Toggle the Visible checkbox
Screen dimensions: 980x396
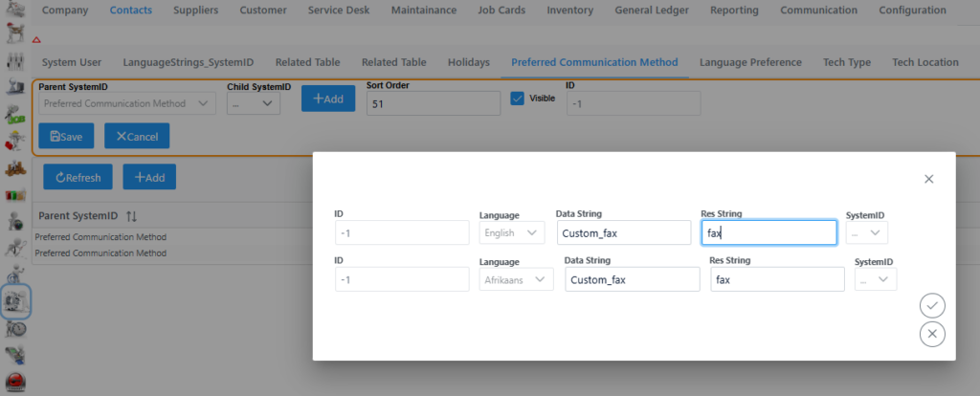click(518, 98)
